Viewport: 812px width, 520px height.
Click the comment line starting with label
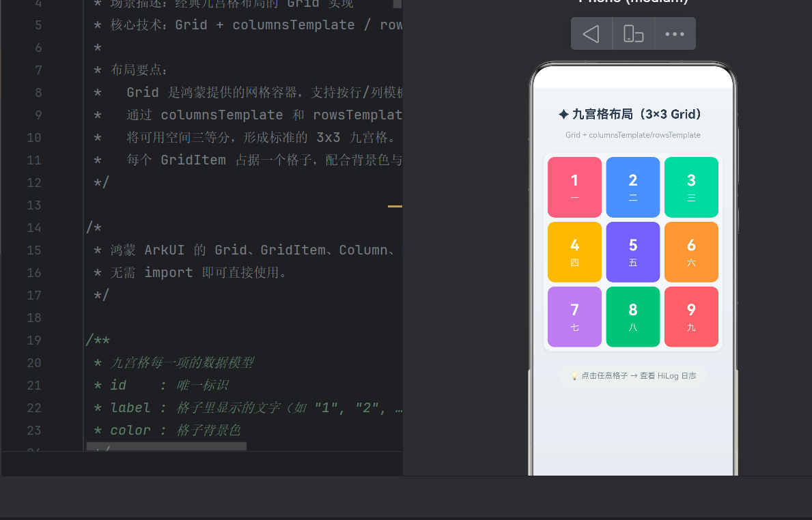(x=247, y=408)
